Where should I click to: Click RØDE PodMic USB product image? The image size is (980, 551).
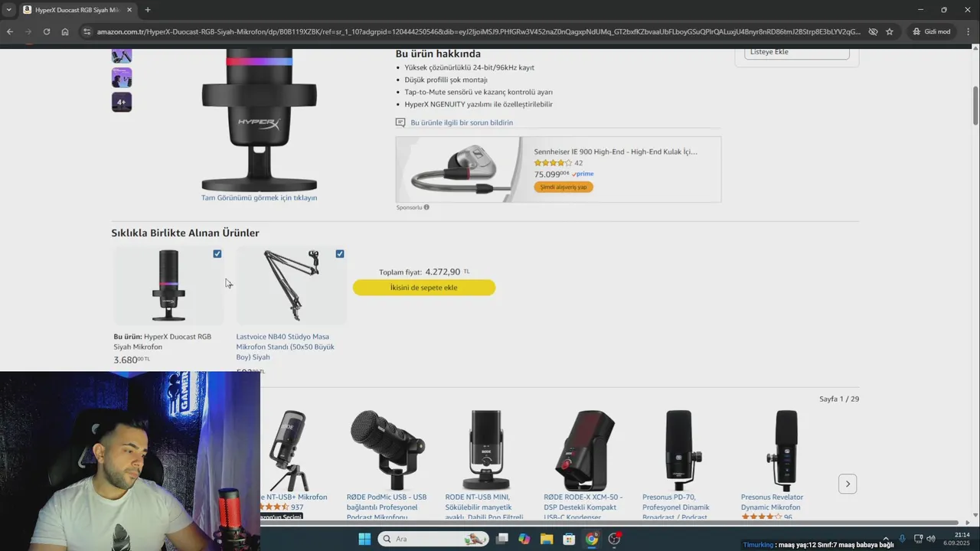pyautogui.click(x=387, y=449)
